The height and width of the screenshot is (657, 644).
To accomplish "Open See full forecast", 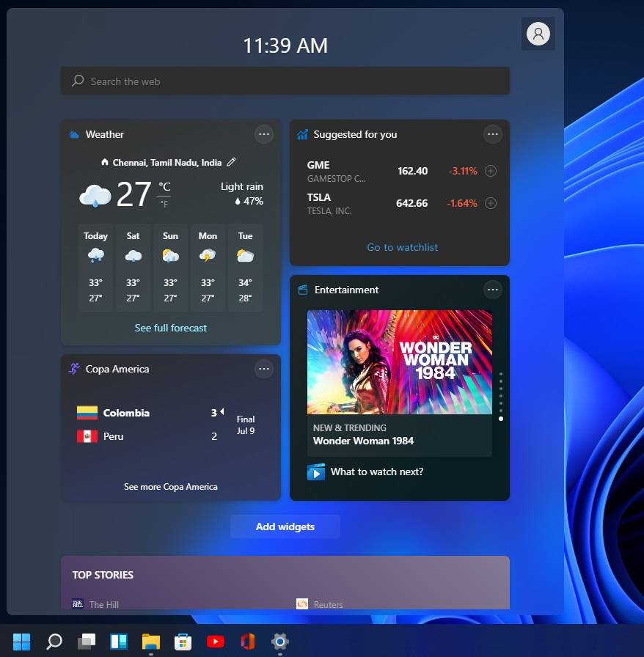I will point(170,328).
